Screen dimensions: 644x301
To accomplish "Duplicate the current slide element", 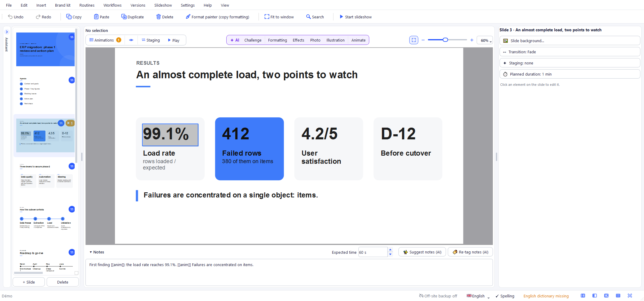I will click(132, 17).
